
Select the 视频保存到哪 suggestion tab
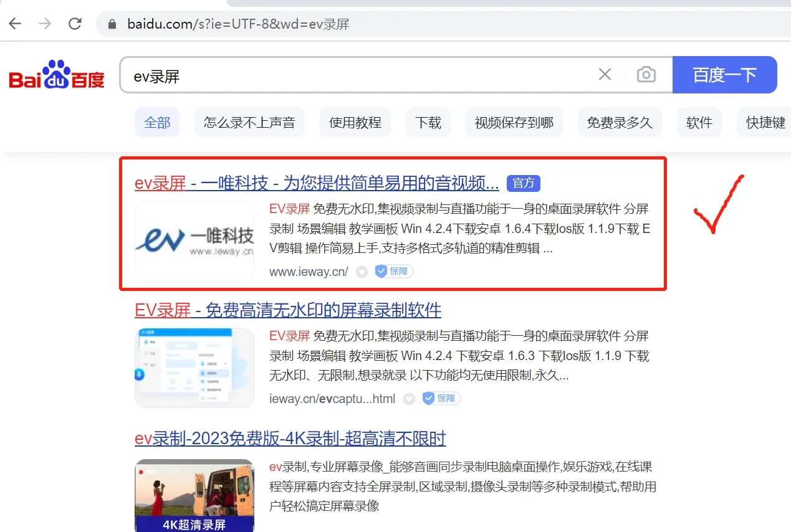point(514,123)
